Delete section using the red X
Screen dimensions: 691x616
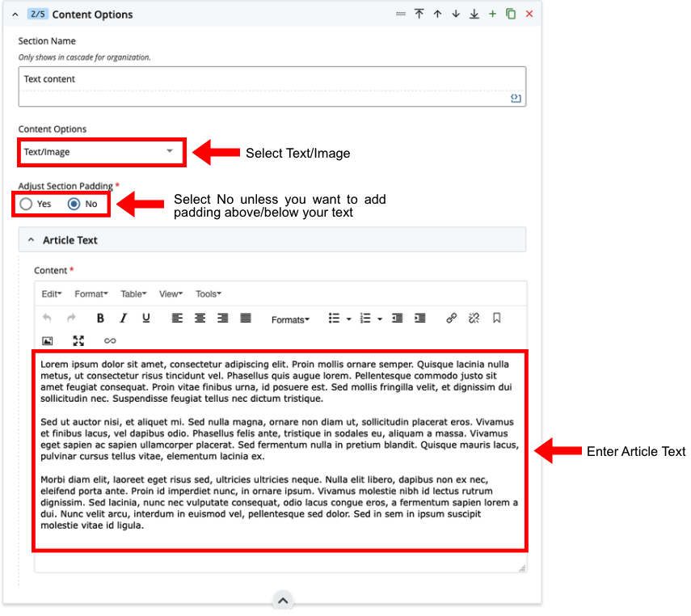click(529, 15)
